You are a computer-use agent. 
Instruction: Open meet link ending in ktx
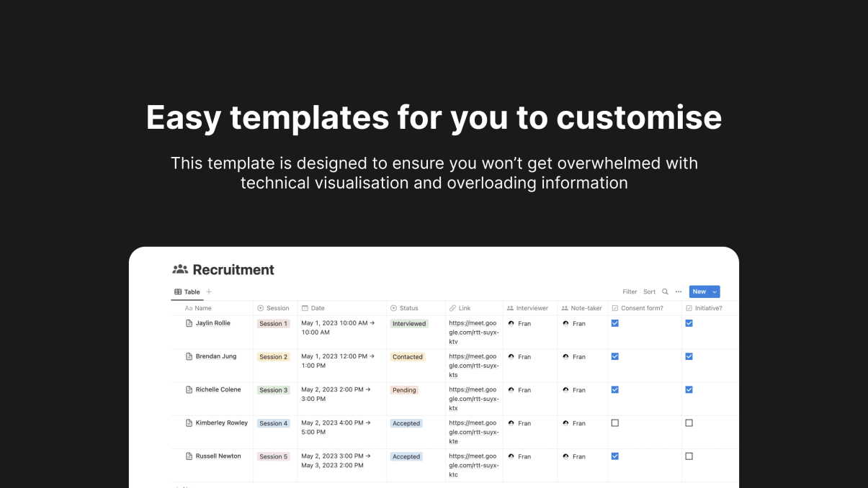pyautogui.click(x=473, y=399)
